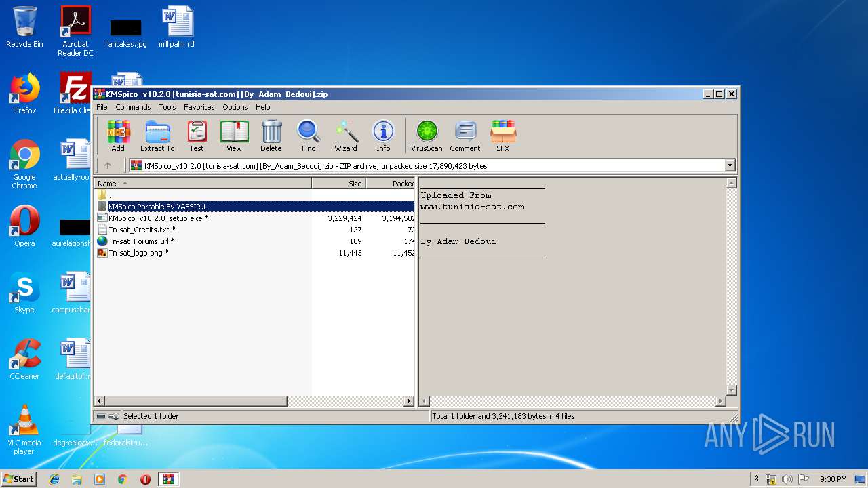This screenshot has width=868, height=488.
Task: Select the parent folder '..' entry
Action: [255, 195]
